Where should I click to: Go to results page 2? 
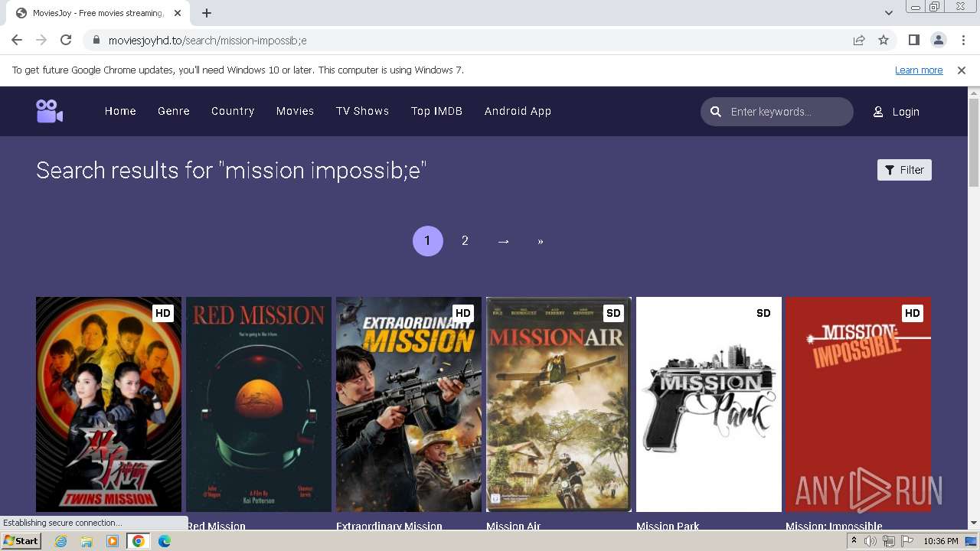[x=465, y=241]
